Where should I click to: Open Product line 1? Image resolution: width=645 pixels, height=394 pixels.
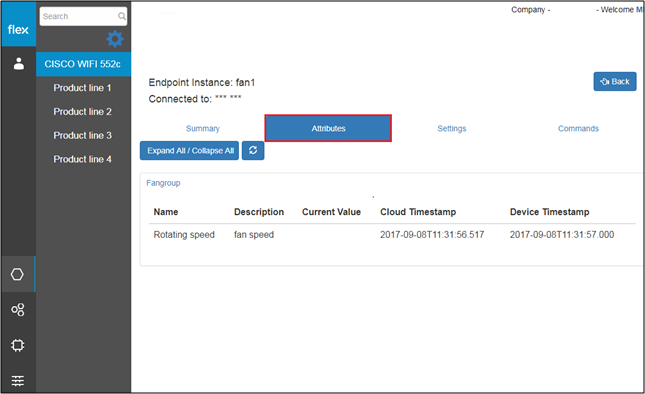tap(82, 88)
